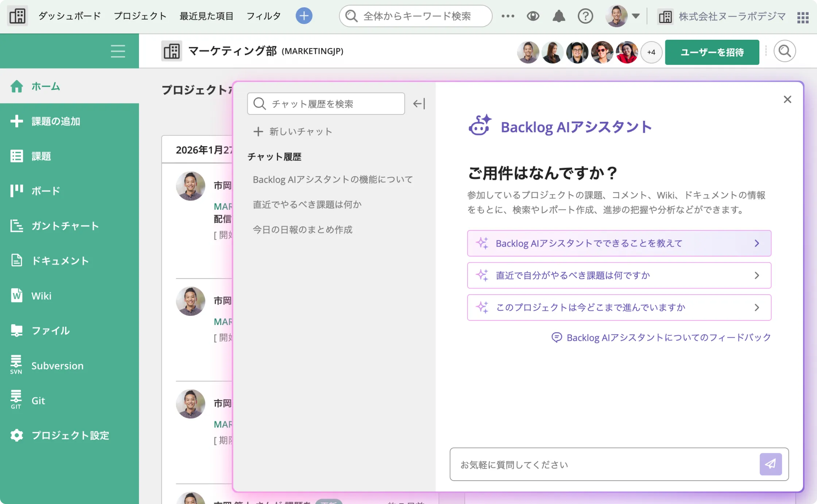The width and height of the screenshot is (817, 504).
Task: Open the notifications bell icon
Action: (x=559, y=16)
